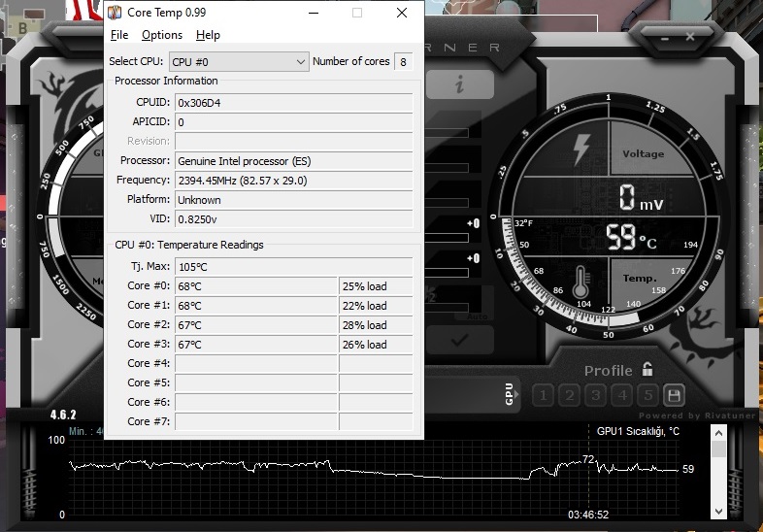Click the Processor field Genuine Intel processor (ES)
The height and width of the screenshot is (532, 763).
pos(293,161)
